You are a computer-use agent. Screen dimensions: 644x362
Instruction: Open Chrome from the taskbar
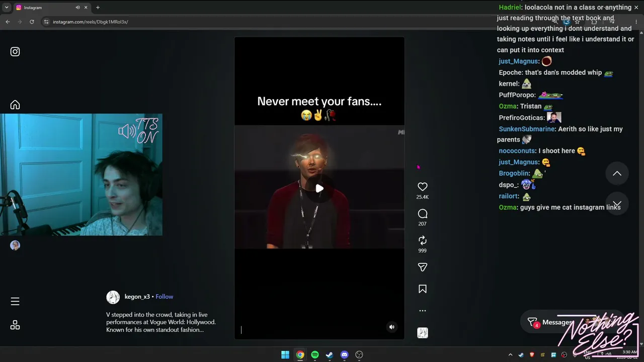pos(300,354)
